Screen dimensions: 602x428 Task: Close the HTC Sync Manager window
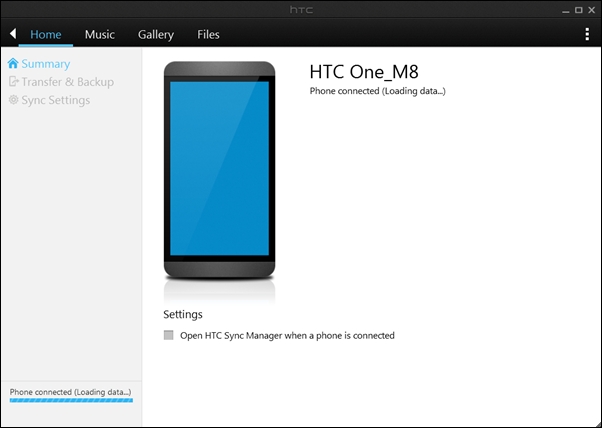click(x=592, y=10)
